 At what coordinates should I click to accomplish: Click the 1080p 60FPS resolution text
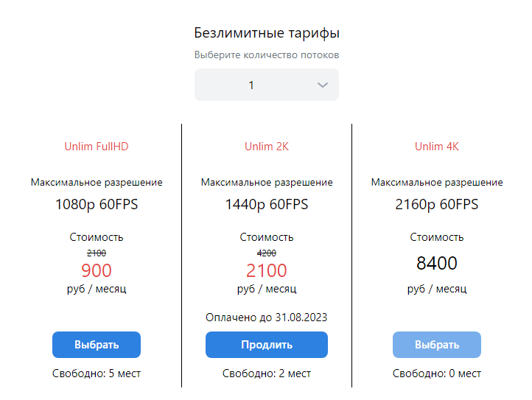(x=97, y=204)
